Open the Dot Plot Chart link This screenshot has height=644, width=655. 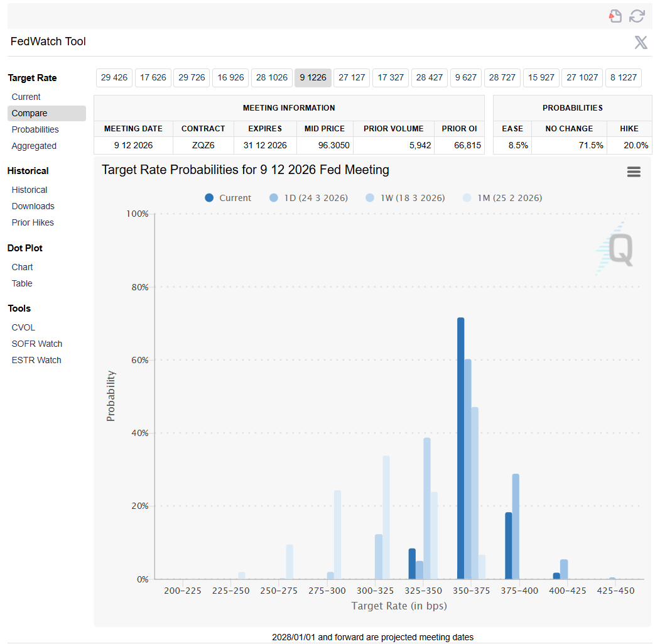[22, 267]
